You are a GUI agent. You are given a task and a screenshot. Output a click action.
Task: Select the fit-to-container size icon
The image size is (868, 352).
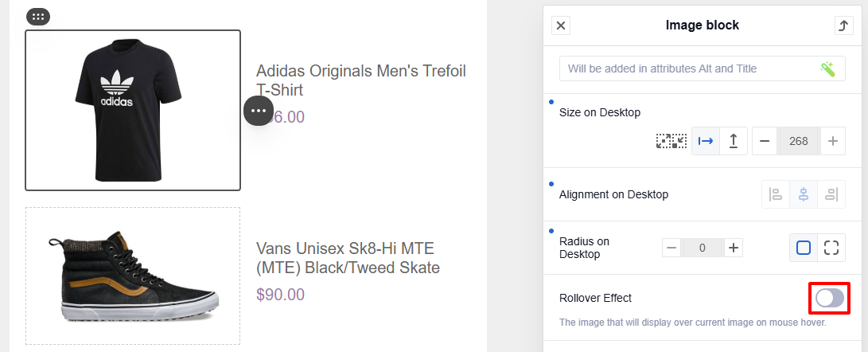coord(671,141)
